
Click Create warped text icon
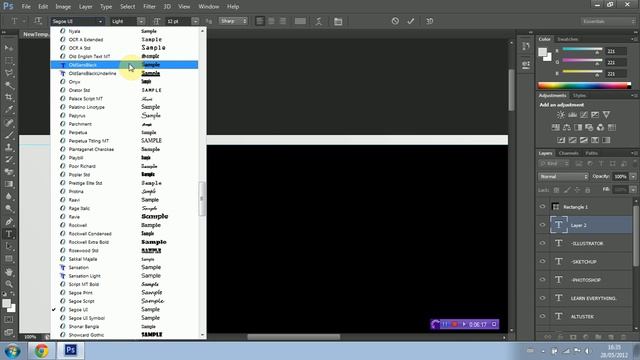pyautogui.click(x=319, y=21)
